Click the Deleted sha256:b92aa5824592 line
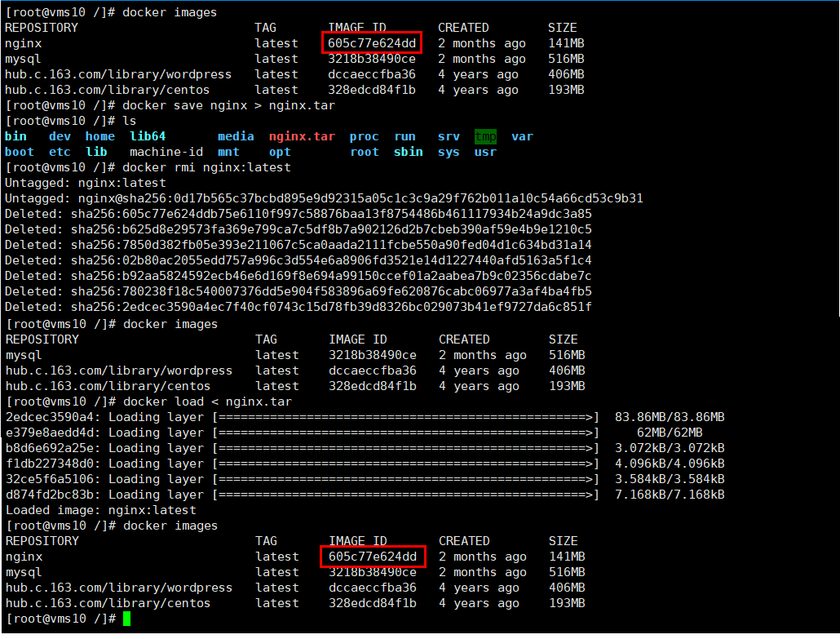 tap(298, 277)
